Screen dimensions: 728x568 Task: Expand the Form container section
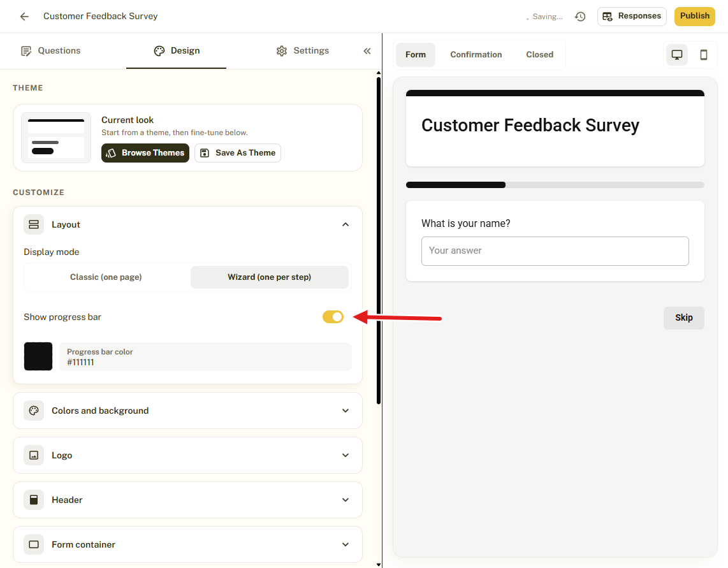[x=346, y=544]
